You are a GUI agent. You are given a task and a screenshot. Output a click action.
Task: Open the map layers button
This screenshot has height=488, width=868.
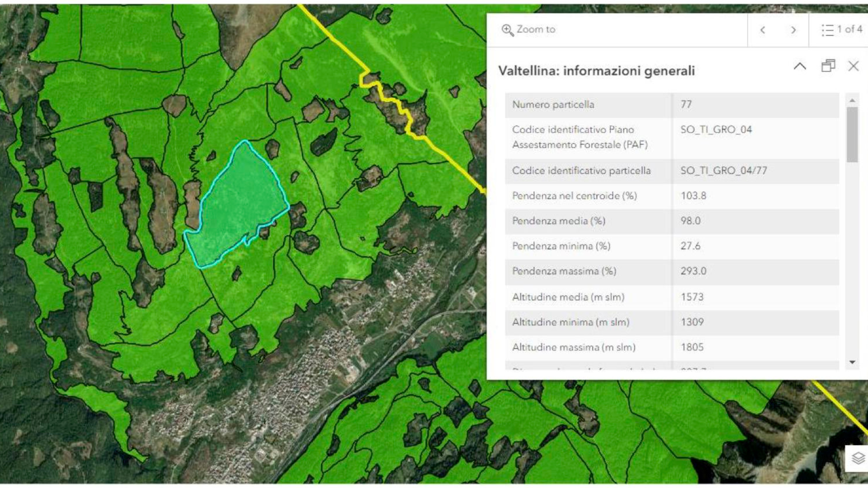tap(858, 458)
